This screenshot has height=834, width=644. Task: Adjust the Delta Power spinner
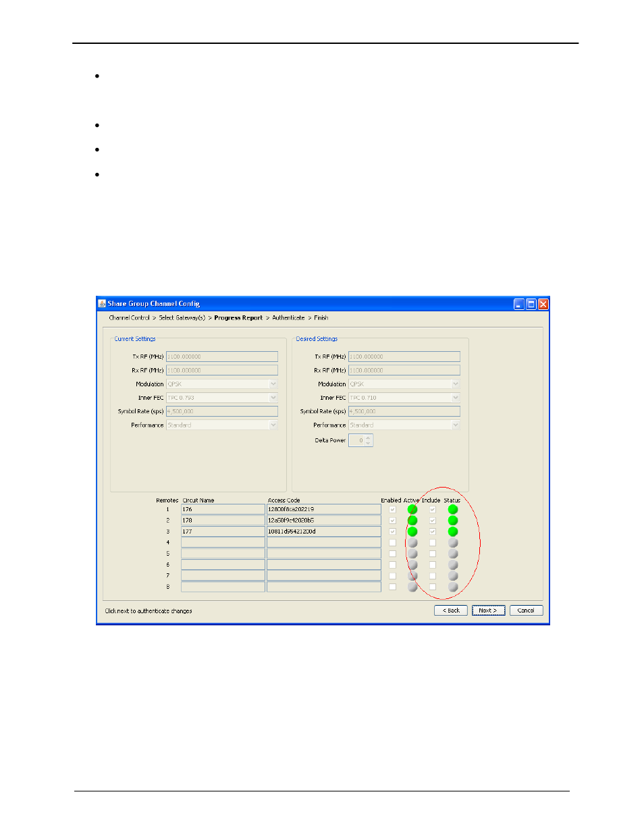[x=368, y=440]
